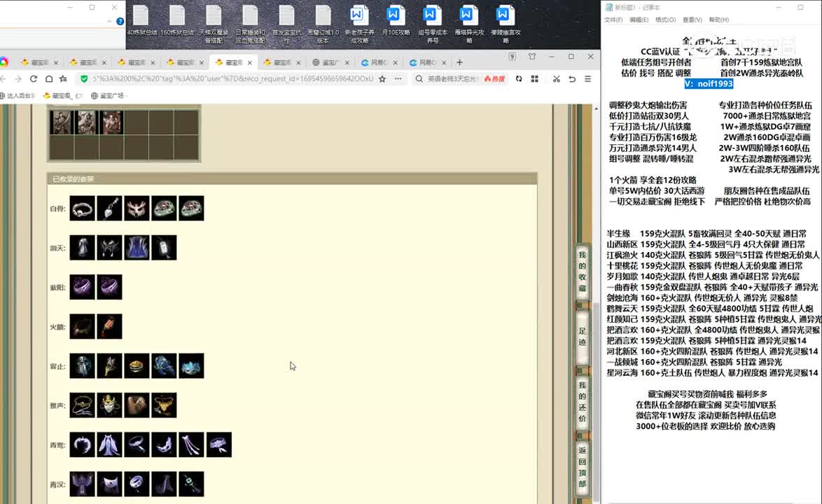Viewport: 822px width, 504px height.
Task: Open the browser skin shirt icon
Action: pos(532,57)
